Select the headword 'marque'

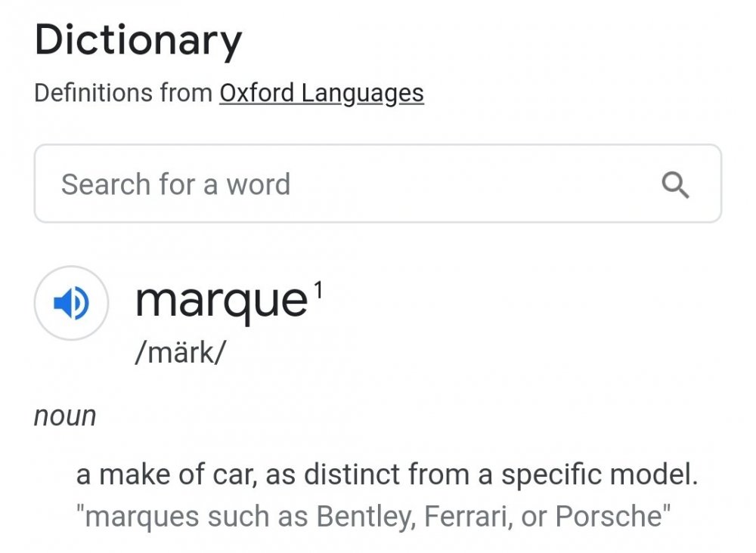[x=221, y=301]
